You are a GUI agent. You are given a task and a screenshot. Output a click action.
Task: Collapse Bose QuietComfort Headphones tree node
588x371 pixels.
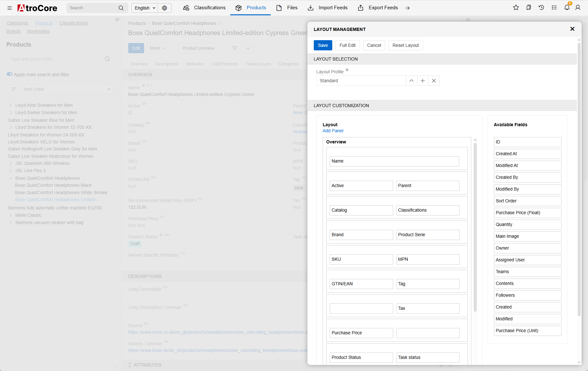click(x=11, y=178)
